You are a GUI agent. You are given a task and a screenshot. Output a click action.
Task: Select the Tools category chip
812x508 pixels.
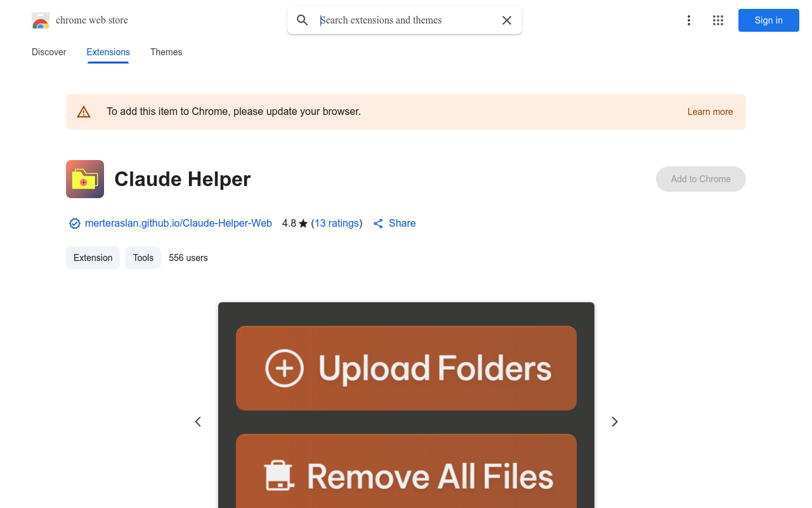143,258
